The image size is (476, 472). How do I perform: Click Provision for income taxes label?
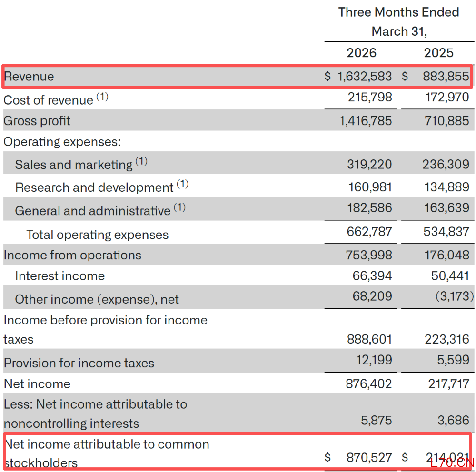(79, 363)
